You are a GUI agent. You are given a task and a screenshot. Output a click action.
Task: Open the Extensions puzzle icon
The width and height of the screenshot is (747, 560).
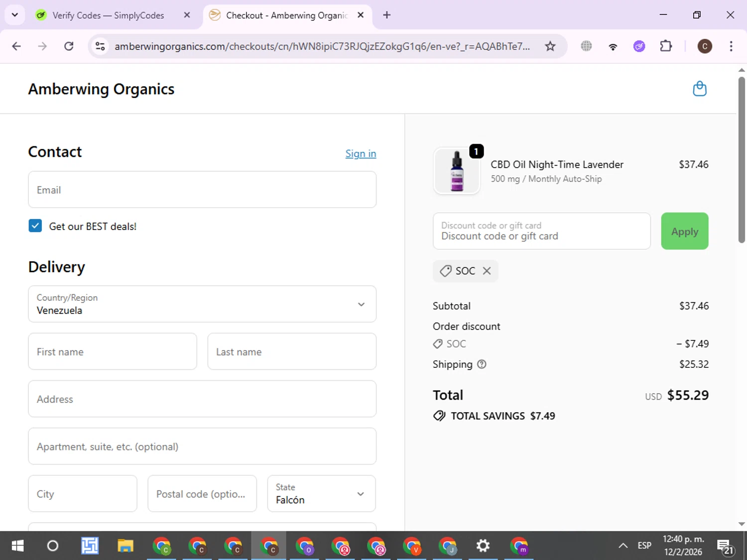[x=666, y=46]
